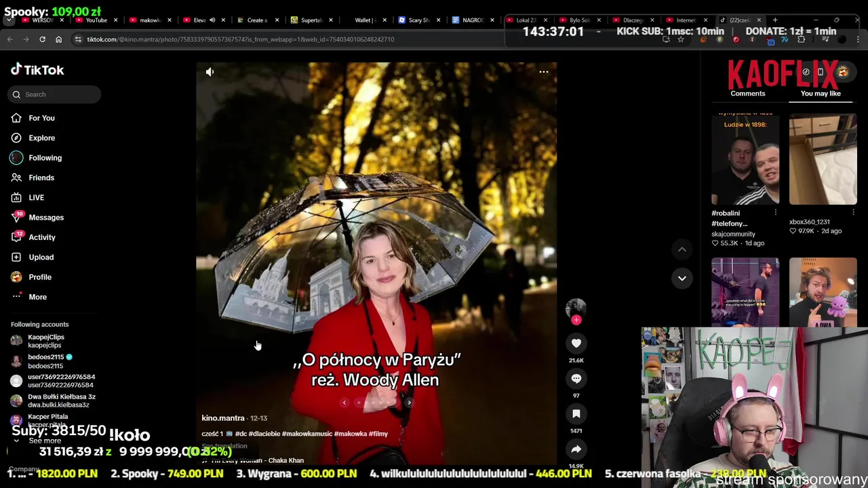Screen dimensions: 868x488
Task: Open a new browser tab with plus
Action: pyautogui.click(x=775, y=20)
